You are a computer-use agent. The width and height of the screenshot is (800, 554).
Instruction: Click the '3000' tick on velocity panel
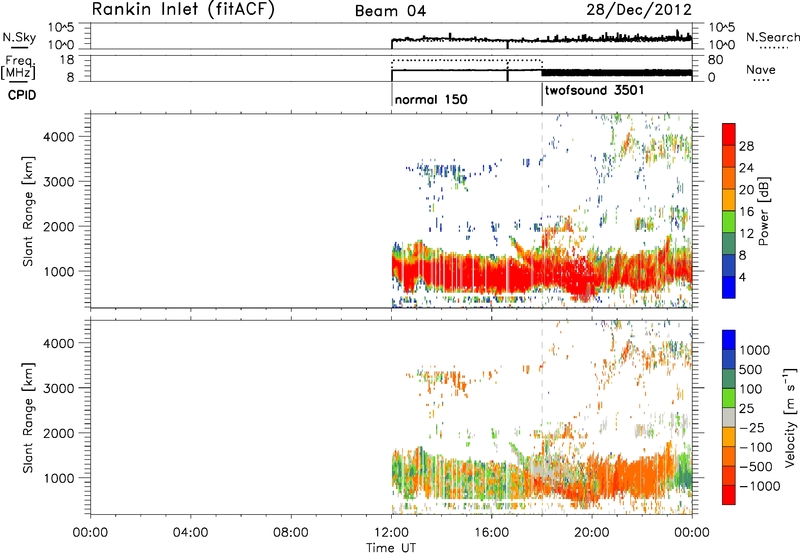(59, 388)
